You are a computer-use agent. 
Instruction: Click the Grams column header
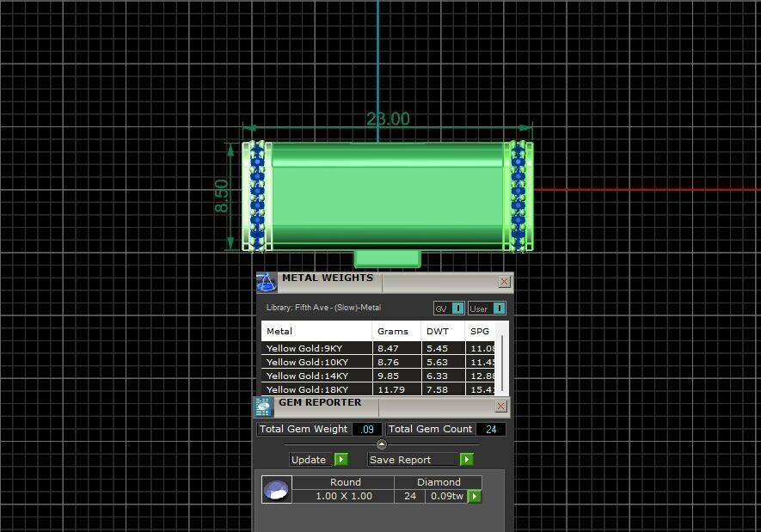pyautogui.click(x=396, y=331)
